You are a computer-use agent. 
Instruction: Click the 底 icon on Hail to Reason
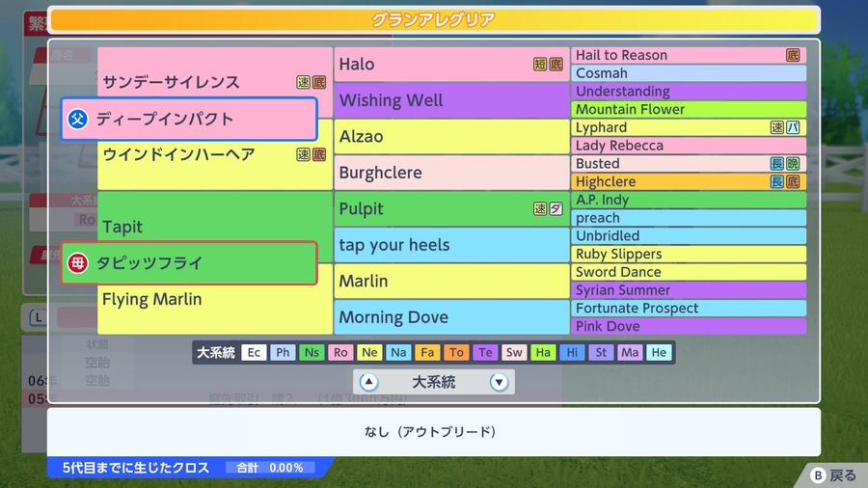click(x=794, y=55)
